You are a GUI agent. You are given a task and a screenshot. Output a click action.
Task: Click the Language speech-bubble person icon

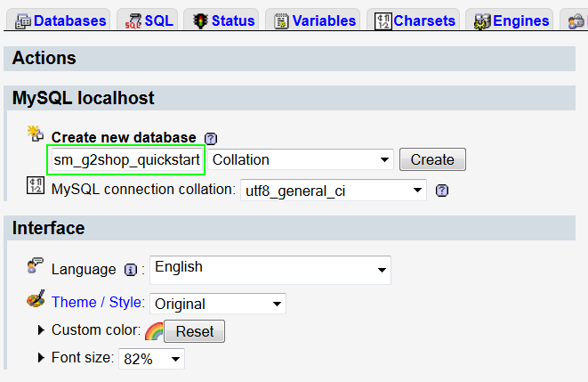point(36,265)
